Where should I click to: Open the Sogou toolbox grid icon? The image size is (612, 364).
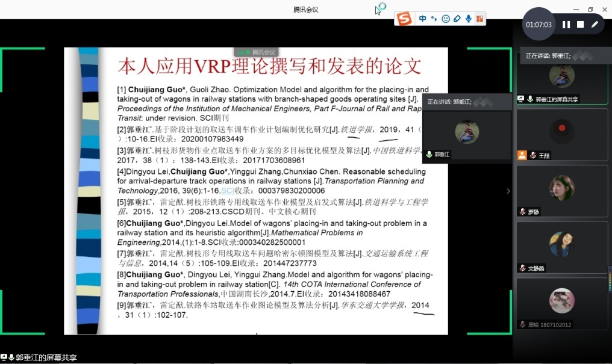coord(479,19)
